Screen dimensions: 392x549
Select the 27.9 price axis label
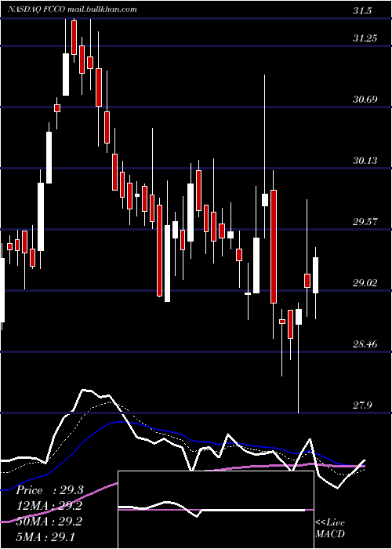click(362, 405)
